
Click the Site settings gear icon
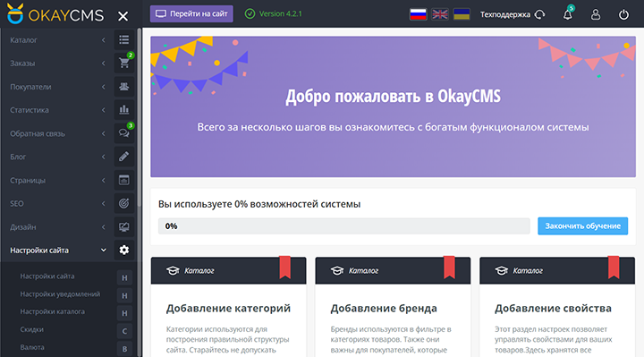click(x=124, y=251)
